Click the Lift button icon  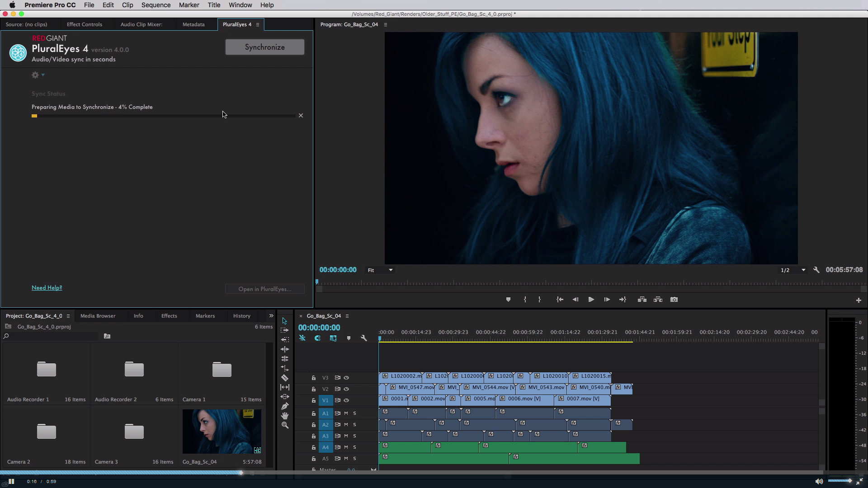642,300
